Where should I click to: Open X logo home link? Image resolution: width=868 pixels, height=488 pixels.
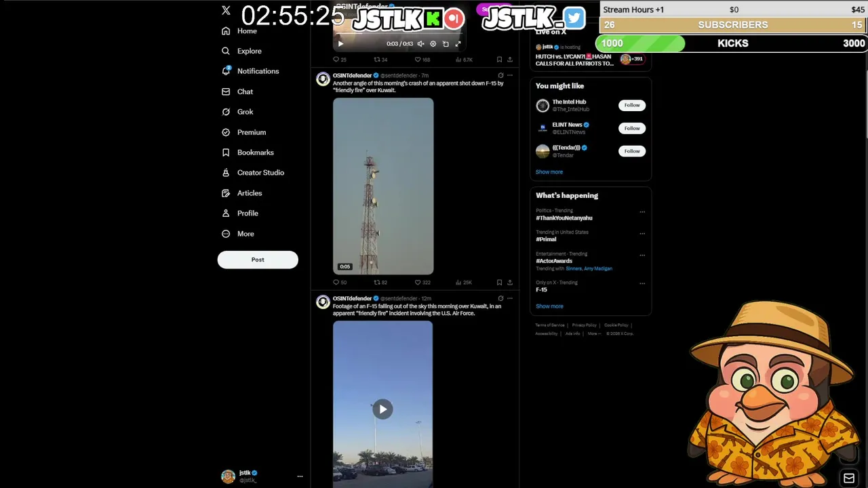click(x=226, y=10)
